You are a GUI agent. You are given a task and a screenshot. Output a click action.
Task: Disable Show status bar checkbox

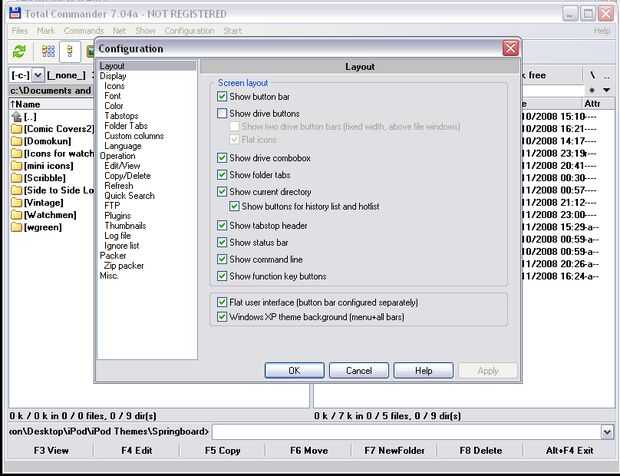click(222, 242)
